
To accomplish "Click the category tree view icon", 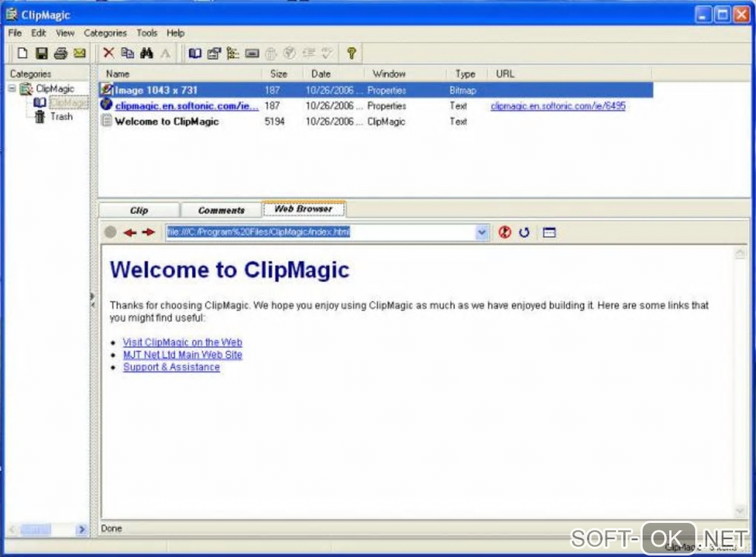I will point(233,53).
